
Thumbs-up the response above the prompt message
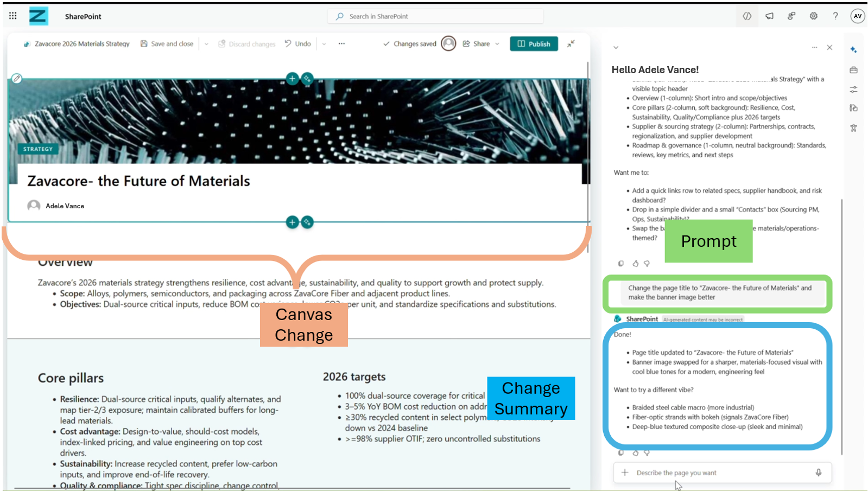[635, 264]
